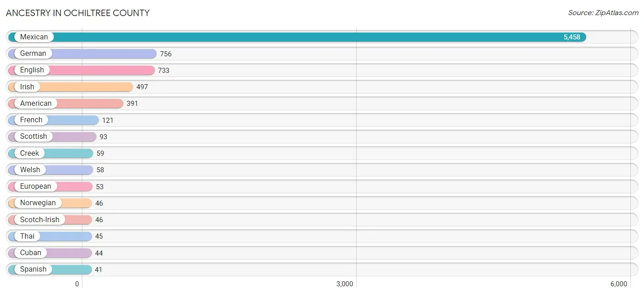Select the 733 value beside English bar
644x295 pixels.
164,71
